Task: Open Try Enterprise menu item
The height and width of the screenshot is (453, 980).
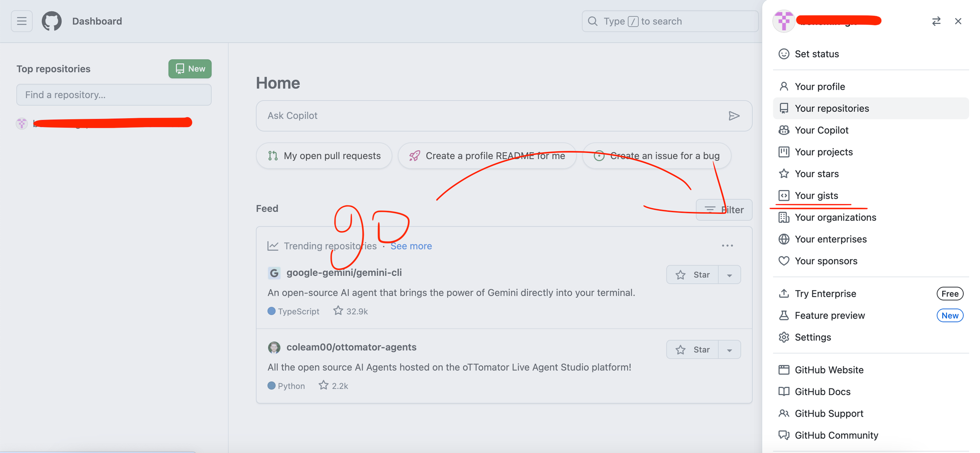Action: coord(871,294)
